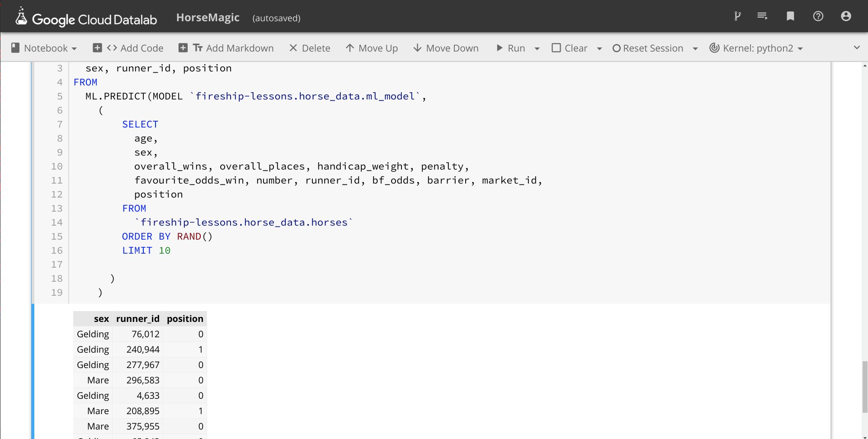Expand the Run options dropdown arrow

point(537,48)
